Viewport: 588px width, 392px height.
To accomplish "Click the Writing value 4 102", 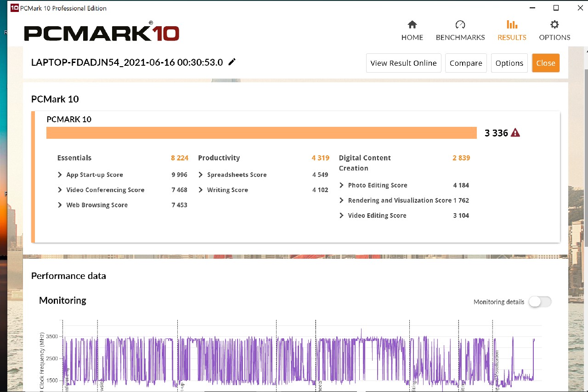I will tap(320, 190).
